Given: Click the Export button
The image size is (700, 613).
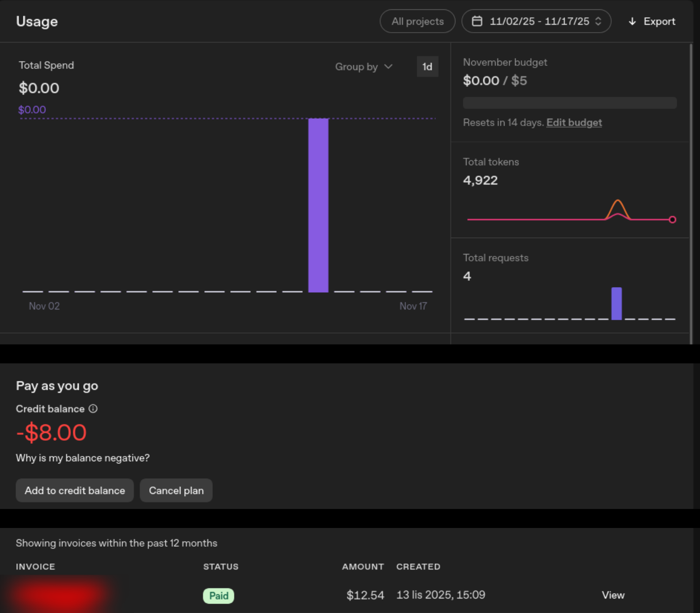Looking at the screenshot, I should (x=652, y=21).
